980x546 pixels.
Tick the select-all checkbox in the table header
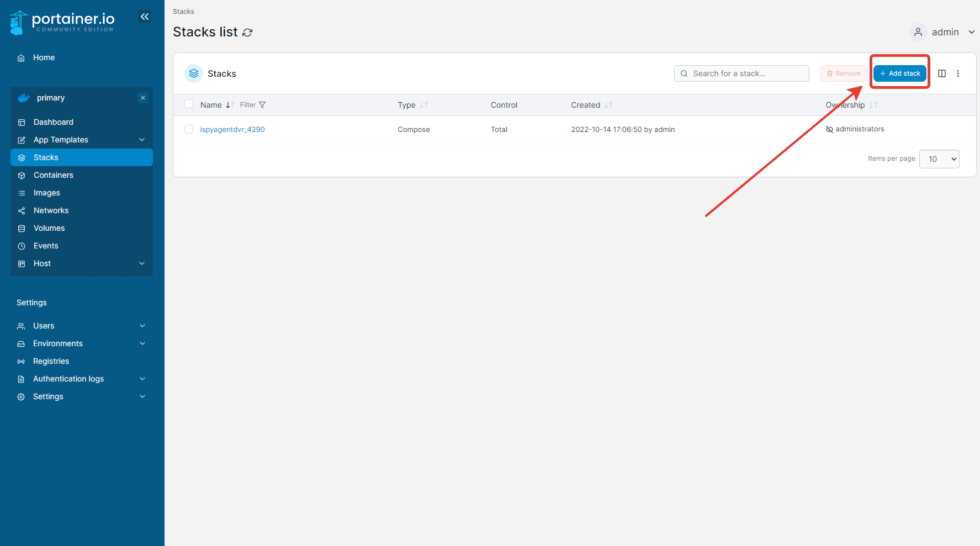pos(189,104)
